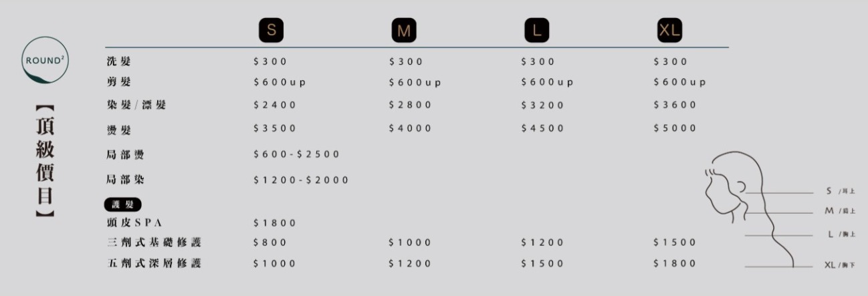868x296 pixels.
Task: Click the 燙髮 service label
Action: click(119, 129)
